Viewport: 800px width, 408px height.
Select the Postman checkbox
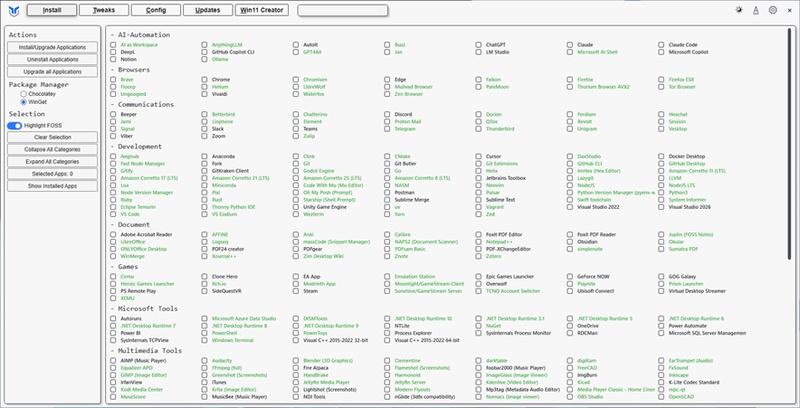(x=387, y=193)
